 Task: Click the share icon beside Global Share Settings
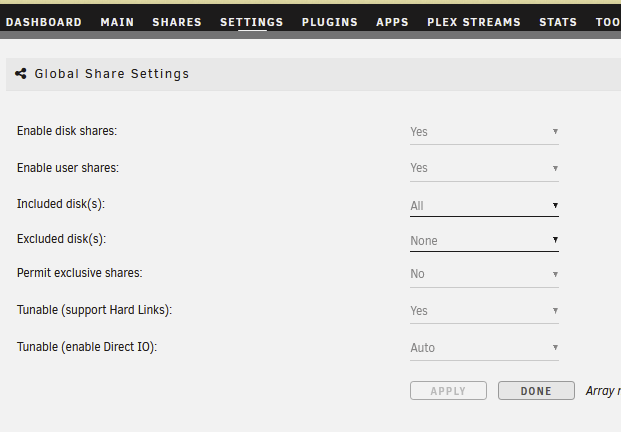(x=21, y=74)
